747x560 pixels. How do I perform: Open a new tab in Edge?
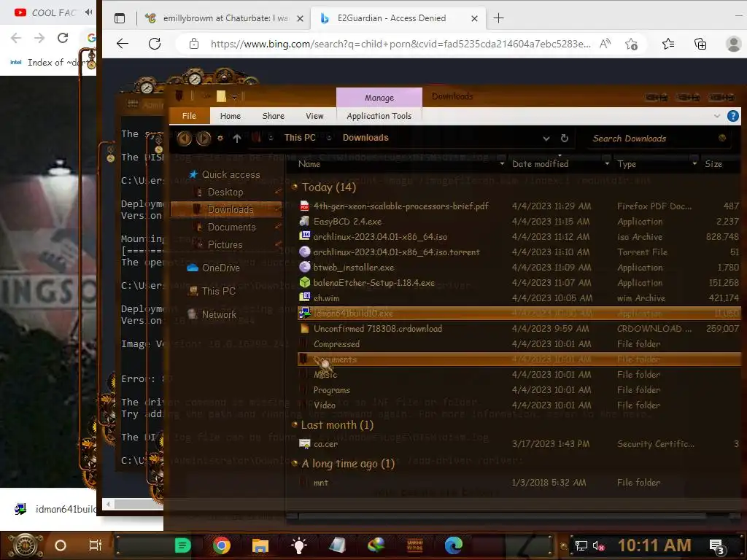498,18
